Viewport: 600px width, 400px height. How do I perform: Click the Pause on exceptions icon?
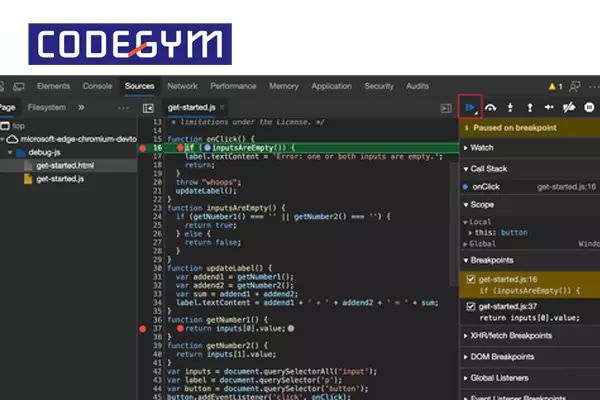(588, 106)
